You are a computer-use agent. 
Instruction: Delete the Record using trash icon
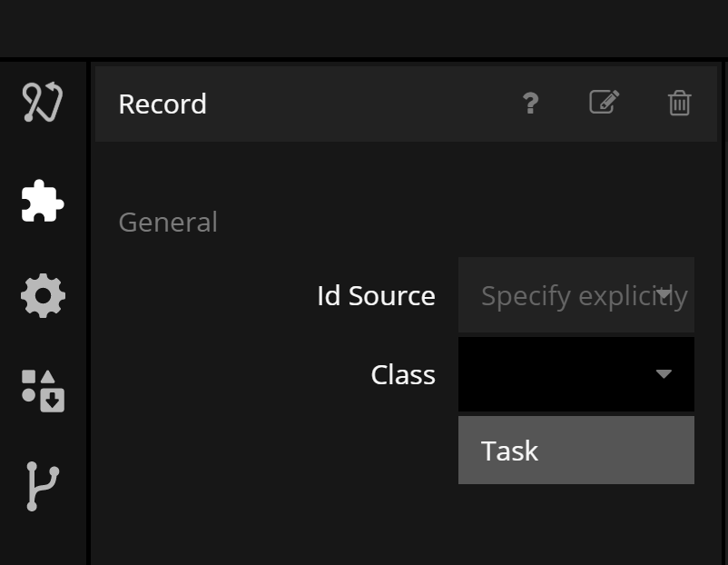[x=679, y=104]
